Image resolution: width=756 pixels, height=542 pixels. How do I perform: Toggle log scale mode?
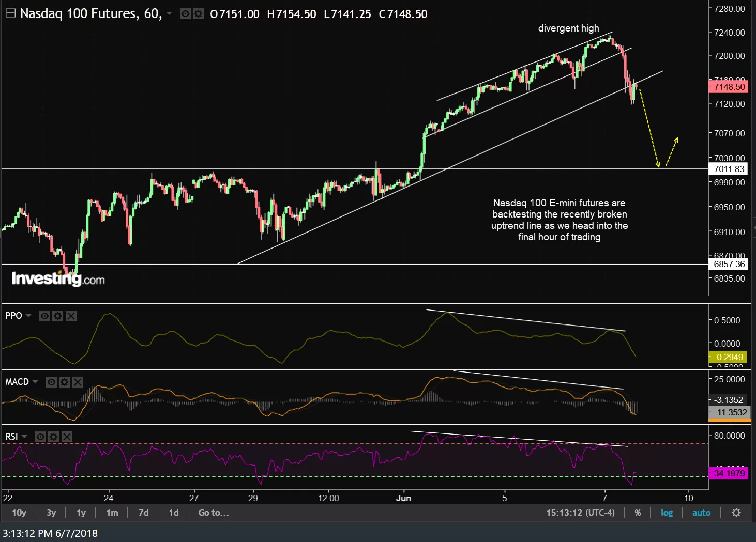[667, 513]
